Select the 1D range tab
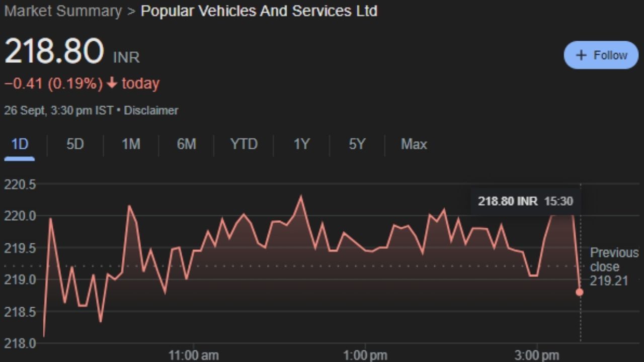The width and height of the screenshot is (644, 362). (20, 145)
